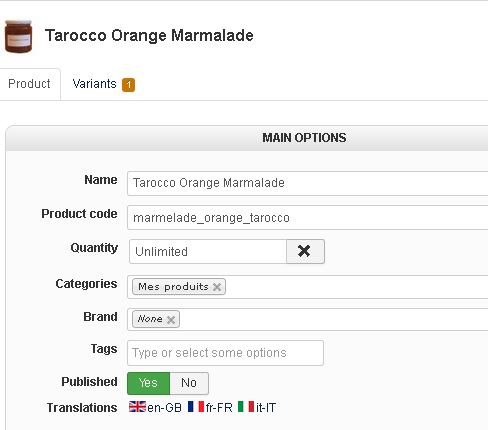
Task: Set Published to Yes
Action: pyautogui.click(x=148, y=383)
